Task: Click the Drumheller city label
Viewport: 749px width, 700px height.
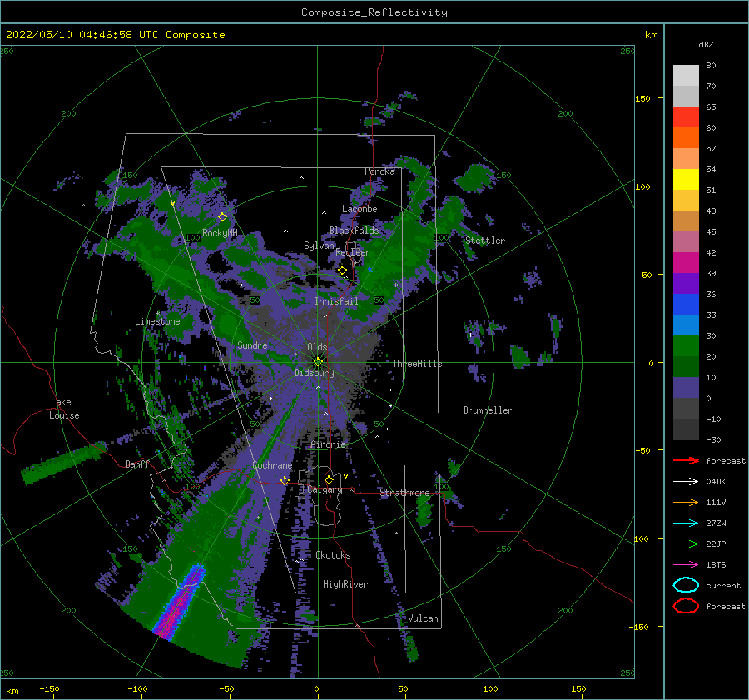Action: [488, 410]
